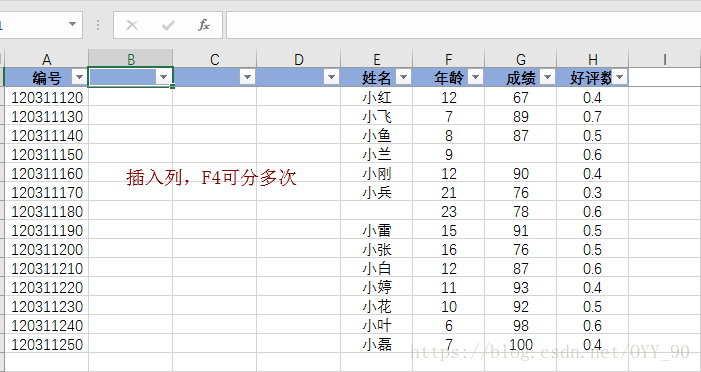
Task: Select cell containing 120311190
Action: coord(46,230)
